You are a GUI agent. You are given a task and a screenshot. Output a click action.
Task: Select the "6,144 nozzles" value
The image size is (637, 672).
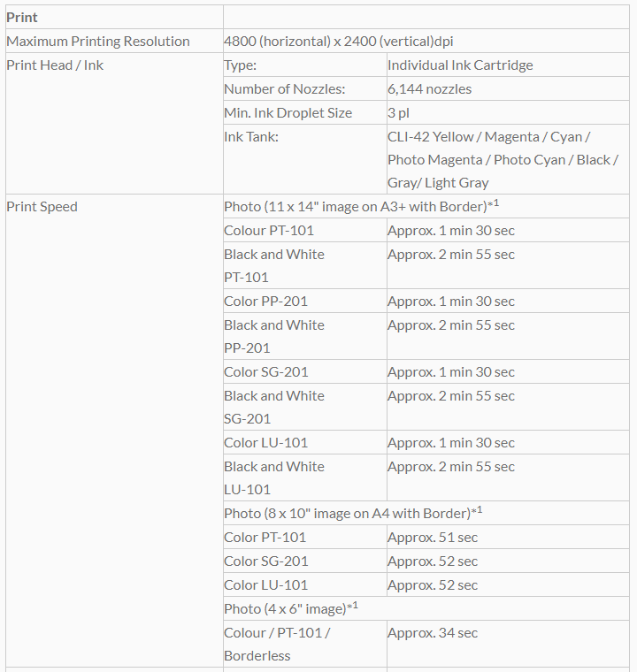(x=429, y=89)
